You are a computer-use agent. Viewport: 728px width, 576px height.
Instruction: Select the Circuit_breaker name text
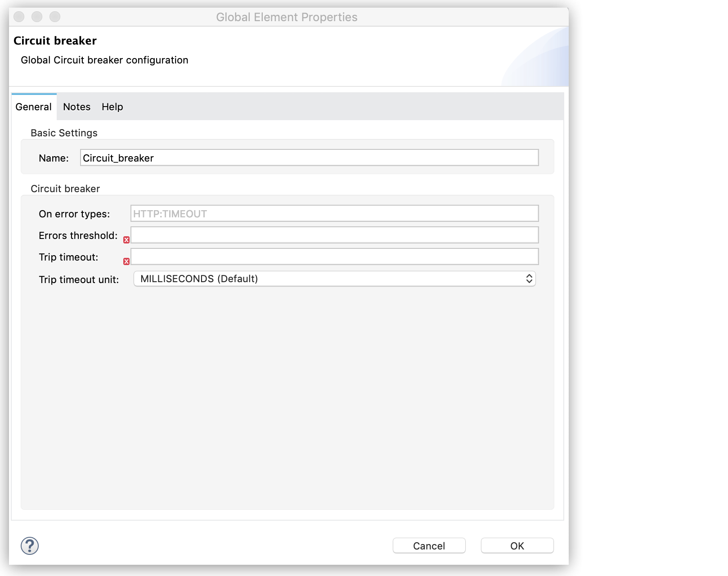click(118, 158)
